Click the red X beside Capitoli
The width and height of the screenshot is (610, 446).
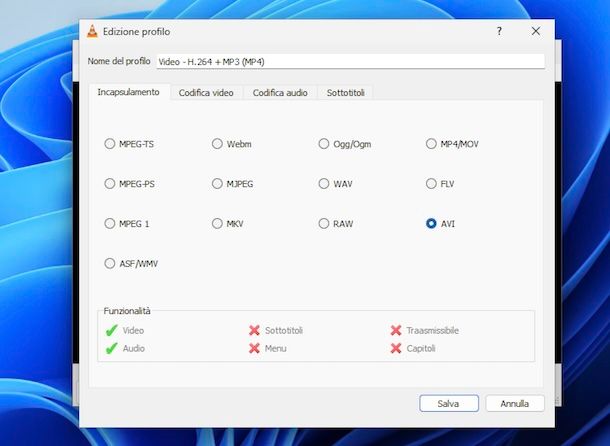point(396,348)
